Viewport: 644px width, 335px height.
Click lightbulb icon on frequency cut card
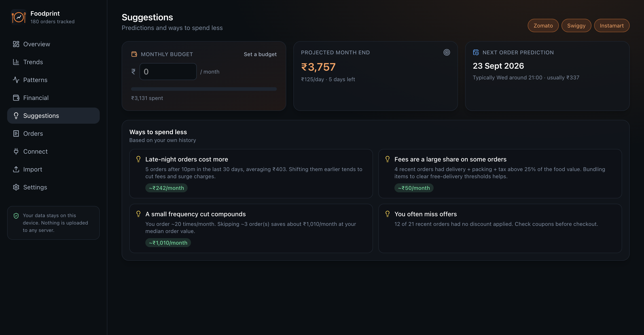(x=138, y=214)
